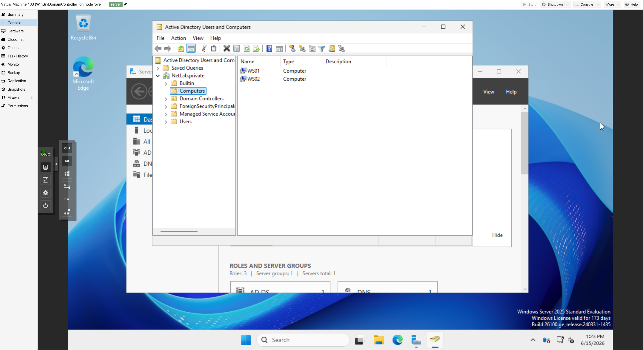Open View menu in Server Manager window
This screenshot has width=644, height=350.
pyautogui.click(x=489, y=92)
